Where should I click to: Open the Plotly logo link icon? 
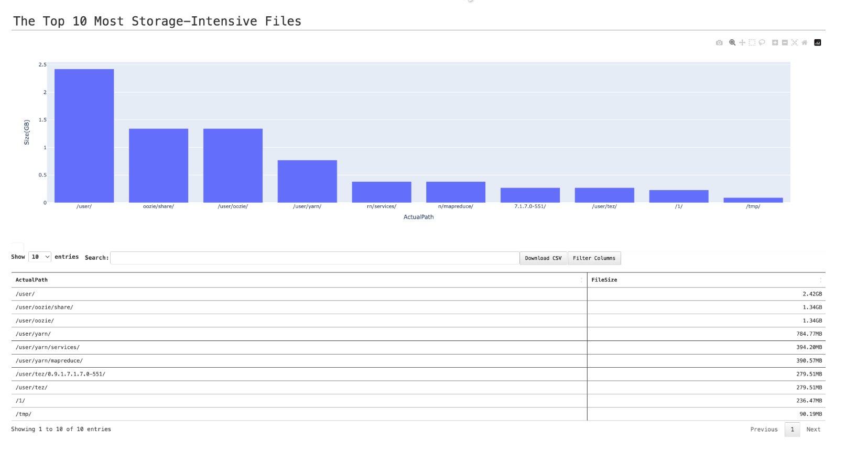click(817, 43)
